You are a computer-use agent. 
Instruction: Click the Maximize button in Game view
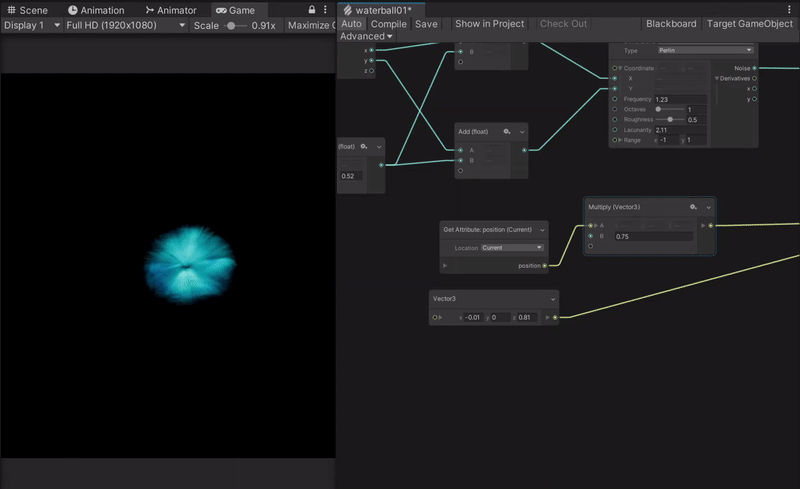310,25
